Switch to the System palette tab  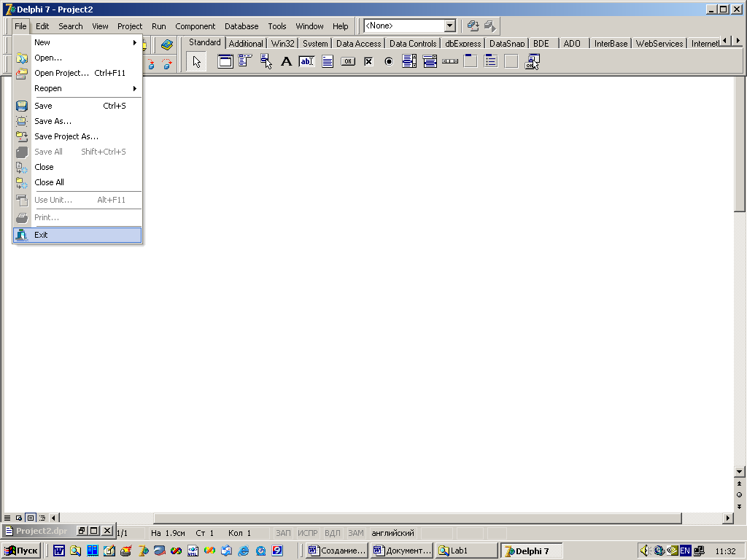pyautogui.click(x=315, y=43)
